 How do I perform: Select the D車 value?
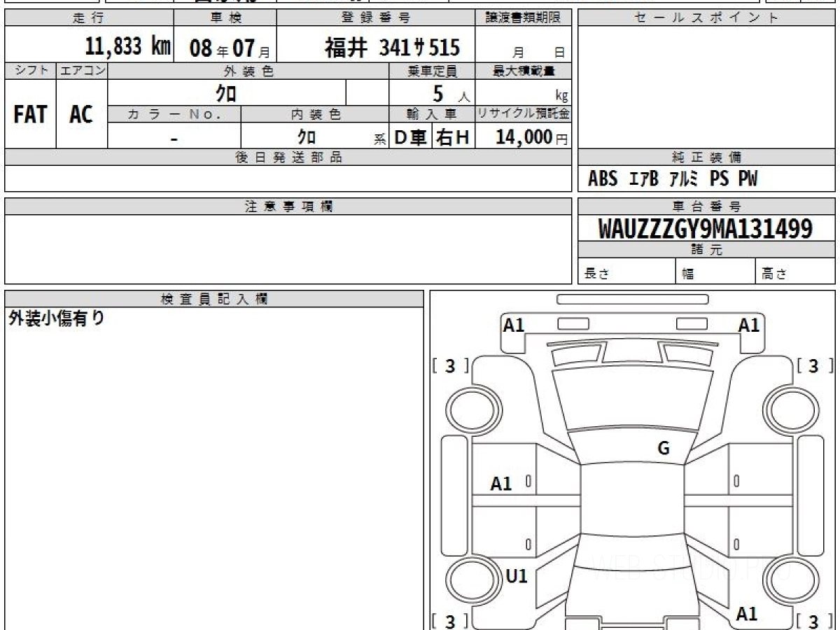(411, 137)
